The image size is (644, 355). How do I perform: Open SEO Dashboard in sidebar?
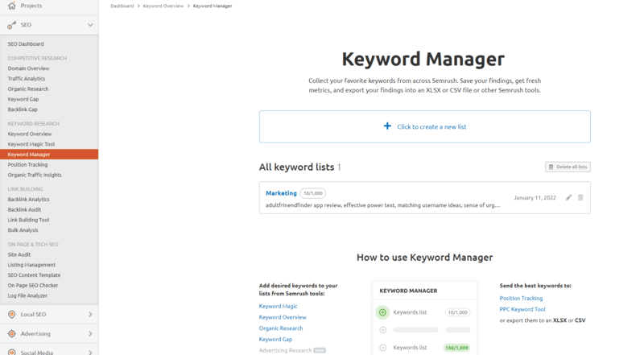click(x=26, y=44)
